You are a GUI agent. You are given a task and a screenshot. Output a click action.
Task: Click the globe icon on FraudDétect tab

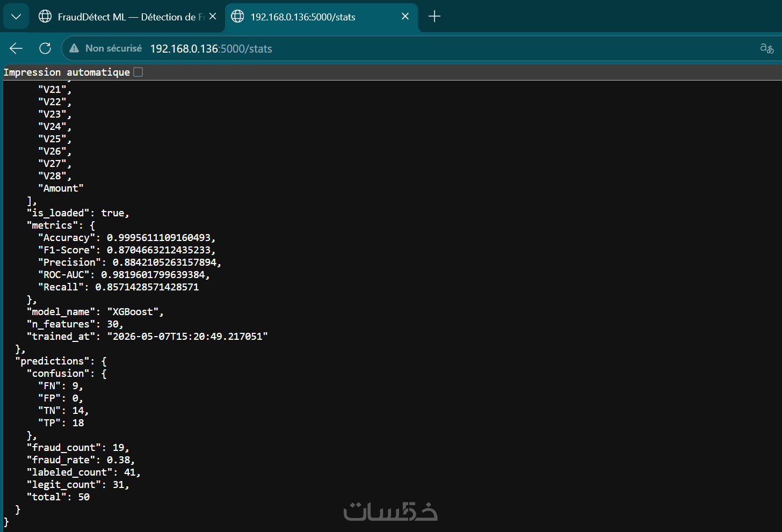point(45,17)
